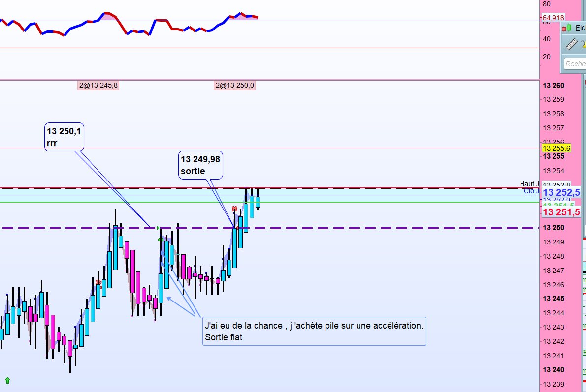
Task: Click the red cross exit marker near 13 251
Action: pos(234,209)
